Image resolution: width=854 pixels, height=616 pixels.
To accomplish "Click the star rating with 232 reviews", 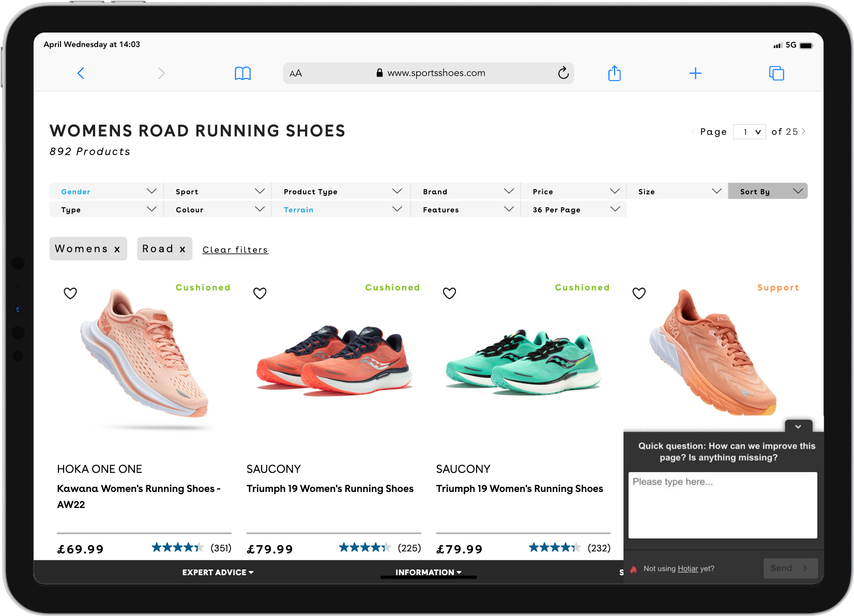I will click(555, 547).
